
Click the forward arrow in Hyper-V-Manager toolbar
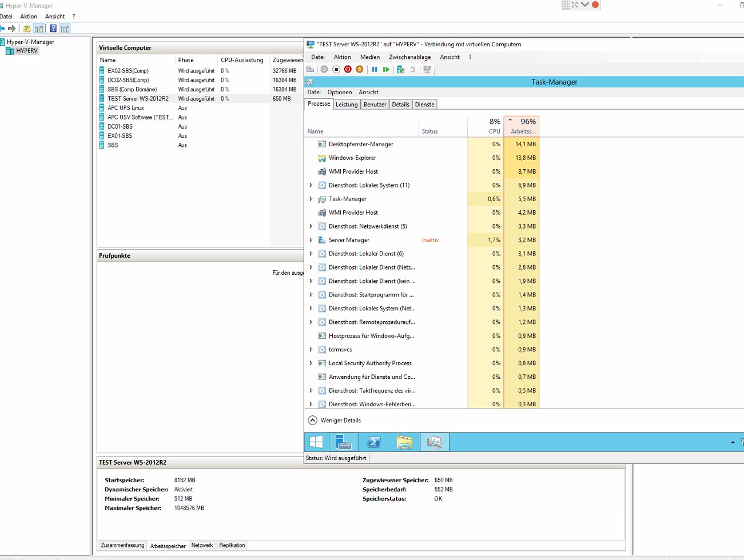click(x=11, y=28)
